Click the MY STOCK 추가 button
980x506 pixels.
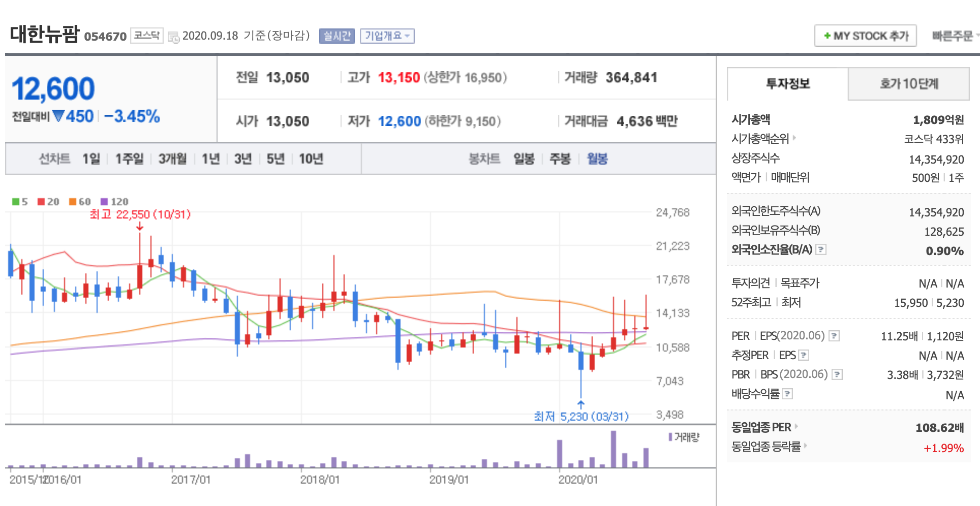pyautogui.click(x=866, y=36)
